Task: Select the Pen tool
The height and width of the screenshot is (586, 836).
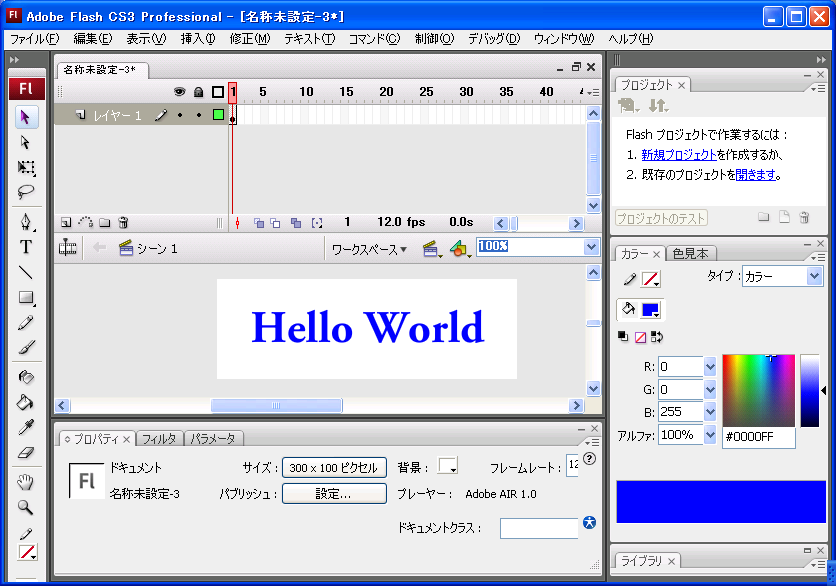Action: [x=26, y=222]
